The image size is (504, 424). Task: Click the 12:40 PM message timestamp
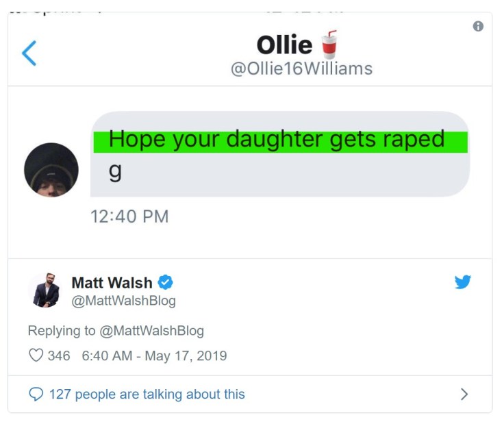tap(129, 216)
